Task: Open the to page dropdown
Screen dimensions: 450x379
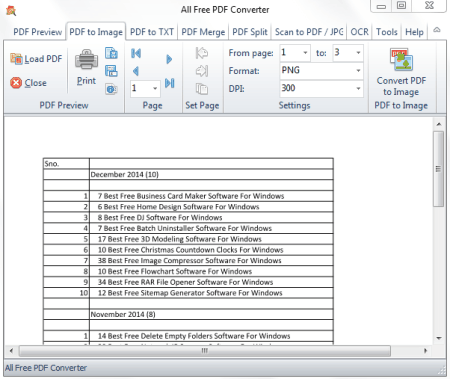Action: tap(358, 53)
